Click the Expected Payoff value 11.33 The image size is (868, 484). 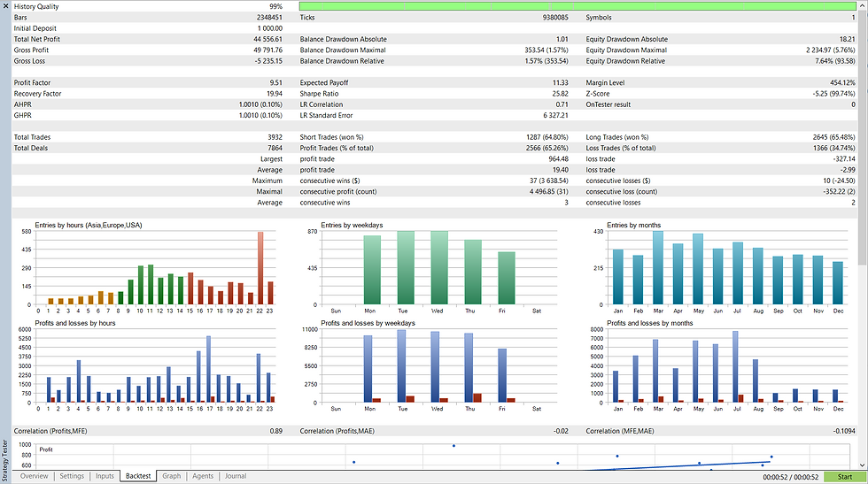(x=560, y=83)
